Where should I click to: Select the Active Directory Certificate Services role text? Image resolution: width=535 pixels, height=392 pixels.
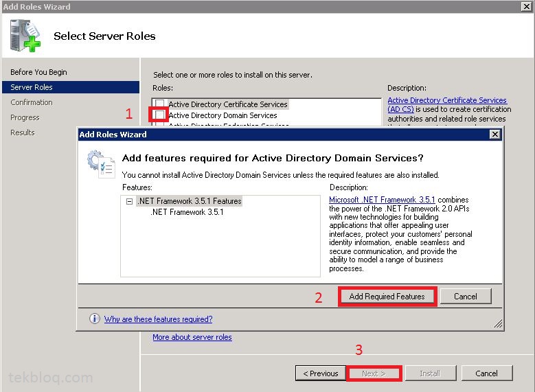coord(228,104)
